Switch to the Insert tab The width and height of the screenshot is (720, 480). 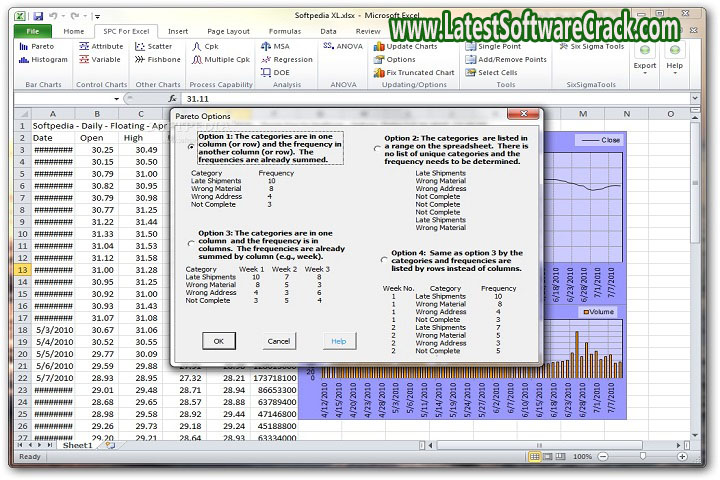[178, 31]
